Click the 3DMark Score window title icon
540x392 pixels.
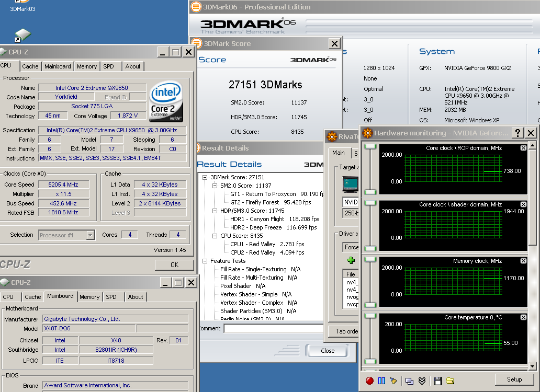click(x=197, y=43)
